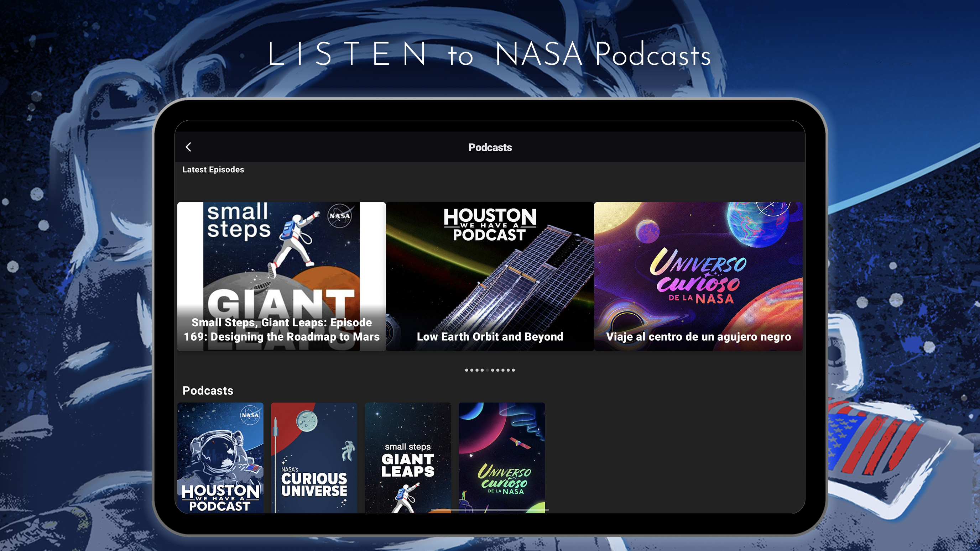Click the home indicator bar at screen bottom
Screen dimensions: 980x551
(x=490, y=510)
